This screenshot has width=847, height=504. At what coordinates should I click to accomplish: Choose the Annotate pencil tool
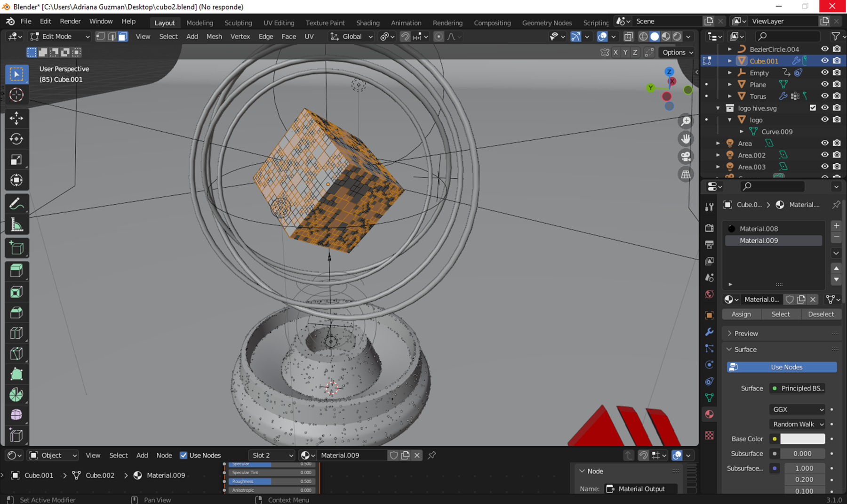pos(16,204)
